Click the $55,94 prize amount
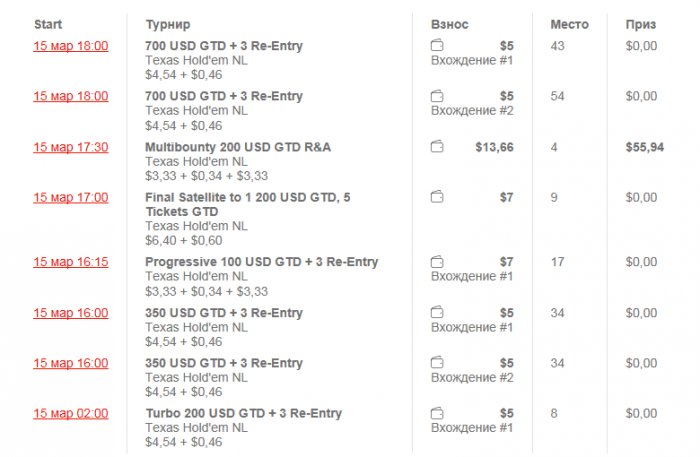700x457 pixels. [x=641, y=147]
